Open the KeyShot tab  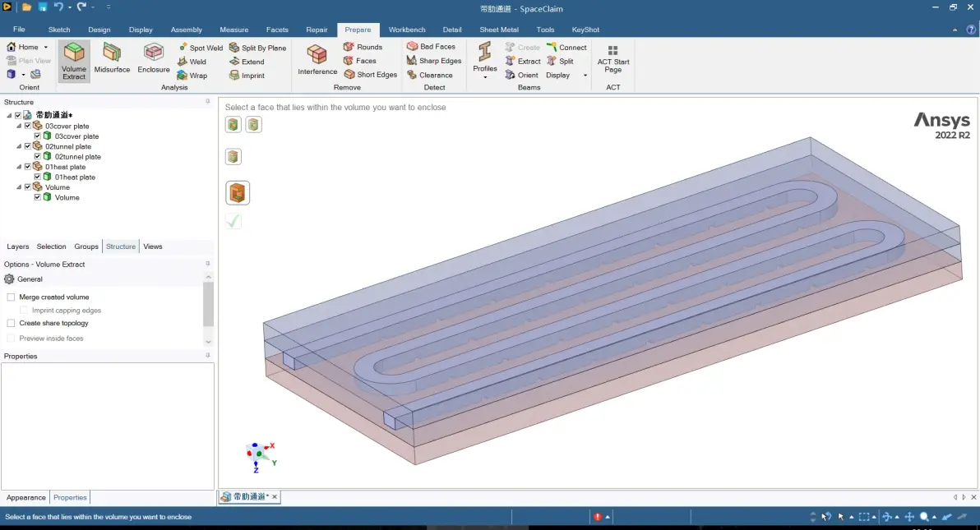[x=585, y=30]
